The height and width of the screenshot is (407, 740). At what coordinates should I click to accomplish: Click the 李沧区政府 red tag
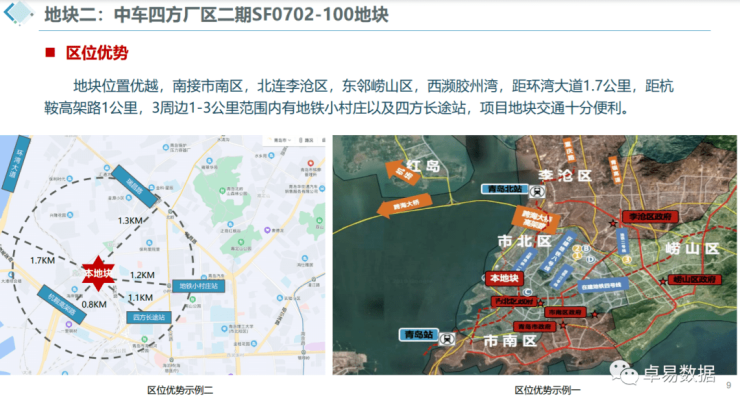click(650, 216)
